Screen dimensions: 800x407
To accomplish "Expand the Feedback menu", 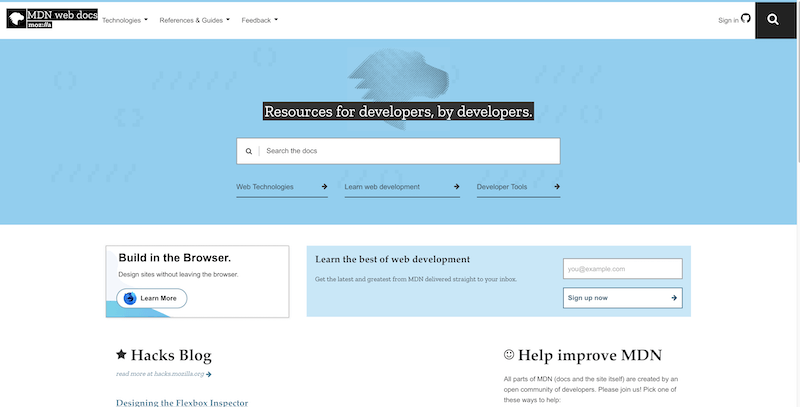I will [260, 20].
